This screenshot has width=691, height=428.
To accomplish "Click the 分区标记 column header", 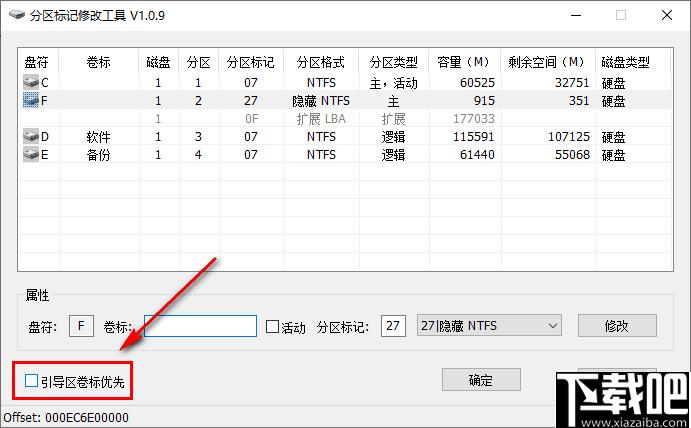I will click(x=251, y=62).
